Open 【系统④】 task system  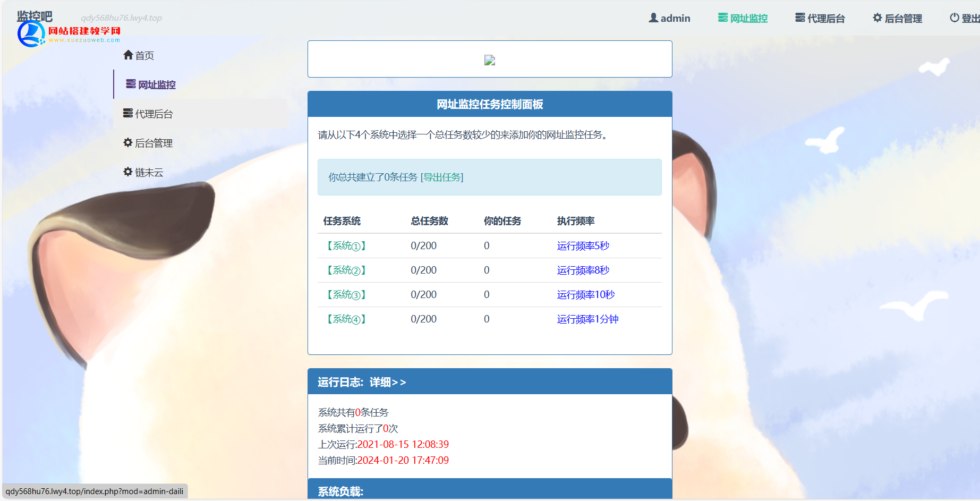coord(346,319)
